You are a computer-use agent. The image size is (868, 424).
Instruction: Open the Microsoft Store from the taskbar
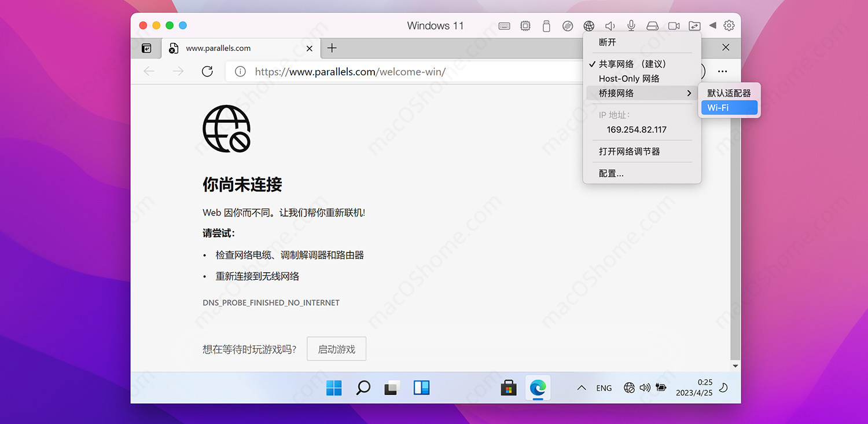(x=509, y=388)
